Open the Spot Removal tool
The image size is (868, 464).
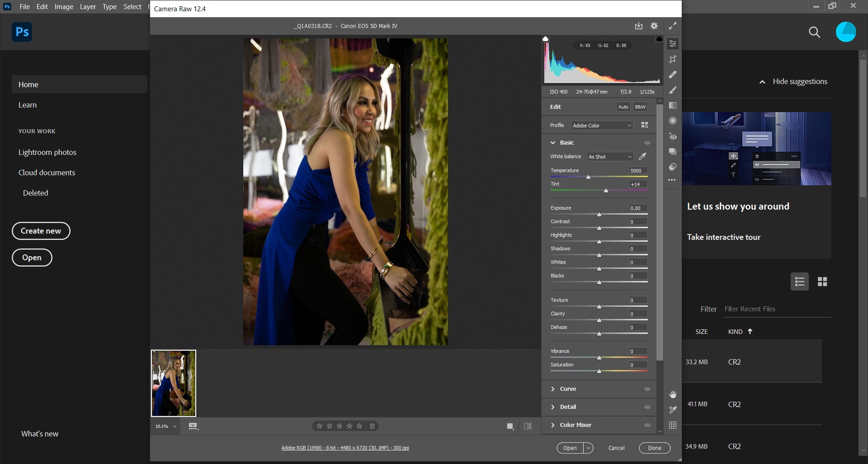(x=673, y=75)
